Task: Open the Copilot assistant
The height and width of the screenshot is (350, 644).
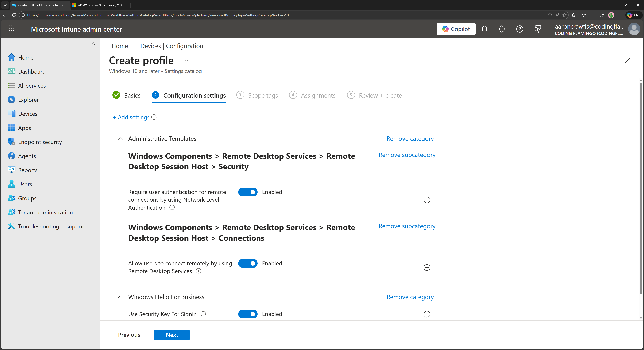Action: pyautogui.click(x=456, y=29)
